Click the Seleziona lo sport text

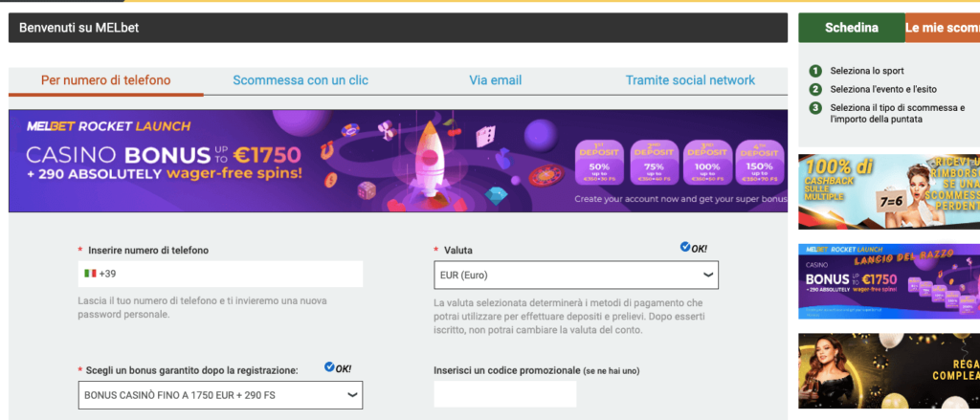coord(867,71)
